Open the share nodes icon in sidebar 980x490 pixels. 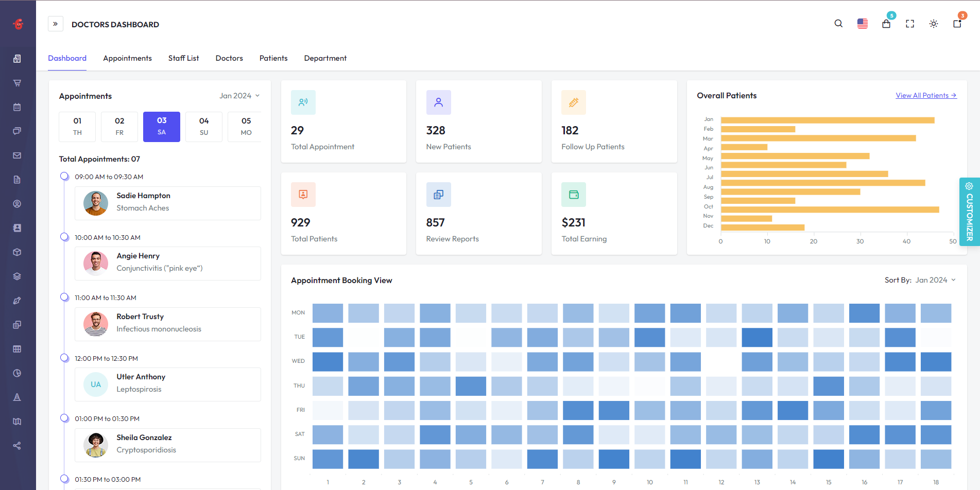click(17, 446)
